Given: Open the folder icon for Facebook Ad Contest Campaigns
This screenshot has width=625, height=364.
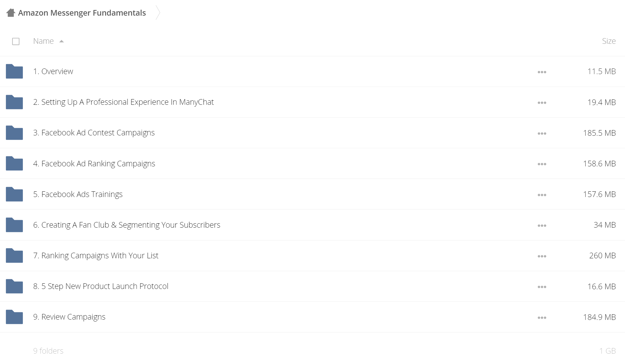Looking at the screenshot, I should tap(14, 133).
